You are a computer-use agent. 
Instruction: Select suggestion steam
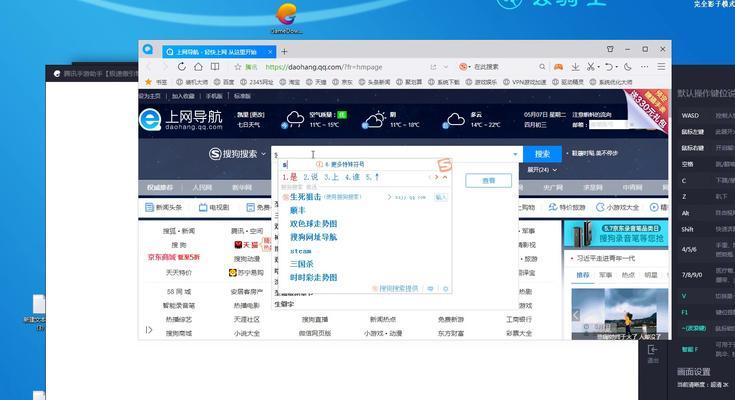click(x=300, y=251)
